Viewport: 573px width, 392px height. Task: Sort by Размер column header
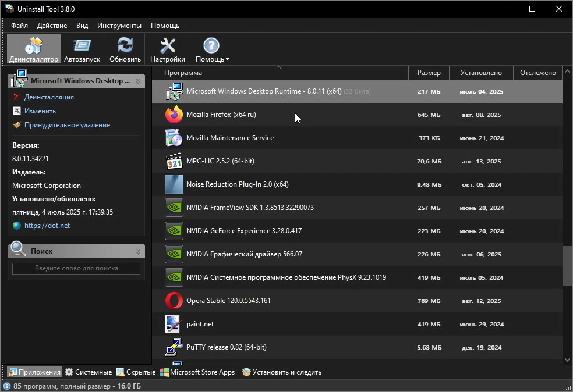[429, 73]
